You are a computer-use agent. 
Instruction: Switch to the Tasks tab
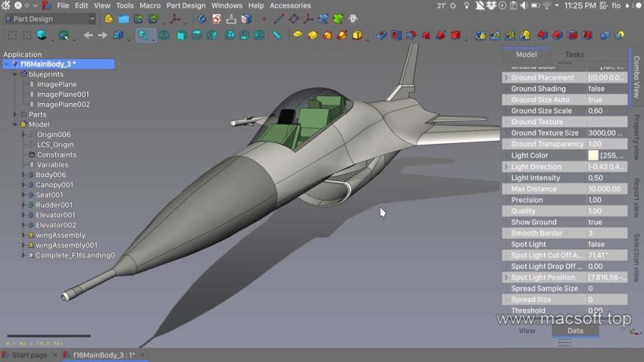(575, 54)
